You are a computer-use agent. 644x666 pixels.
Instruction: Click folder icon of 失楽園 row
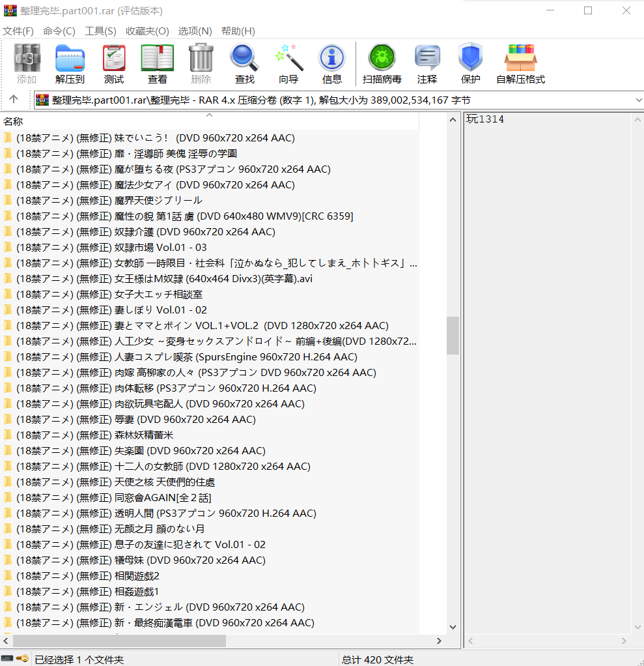coord(8,451)
